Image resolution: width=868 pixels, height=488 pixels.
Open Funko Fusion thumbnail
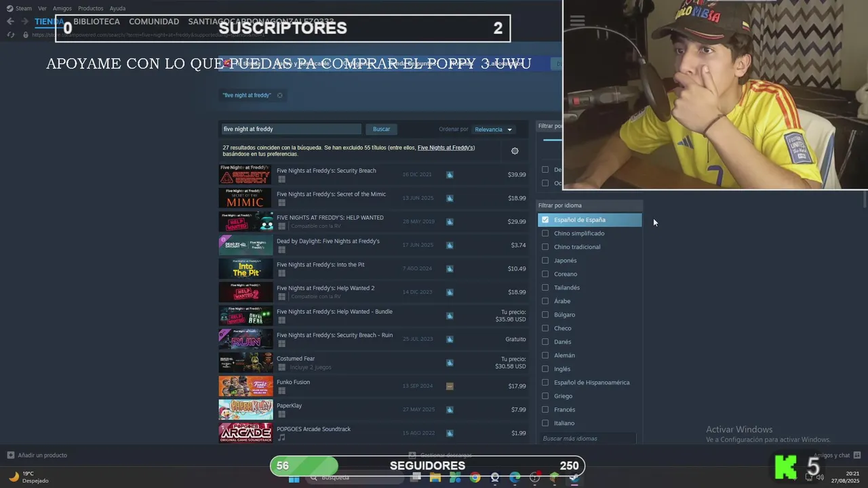[x=245, y=386]
